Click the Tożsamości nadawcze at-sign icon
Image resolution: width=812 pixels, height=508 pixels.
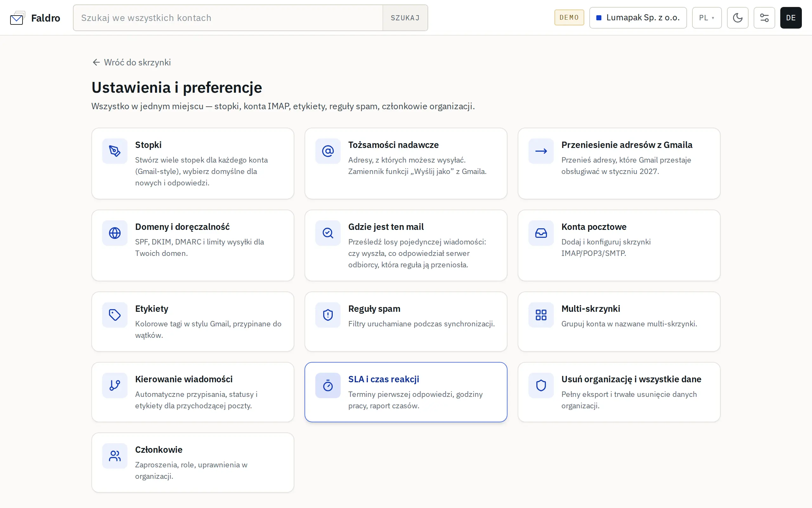(328, 151)
